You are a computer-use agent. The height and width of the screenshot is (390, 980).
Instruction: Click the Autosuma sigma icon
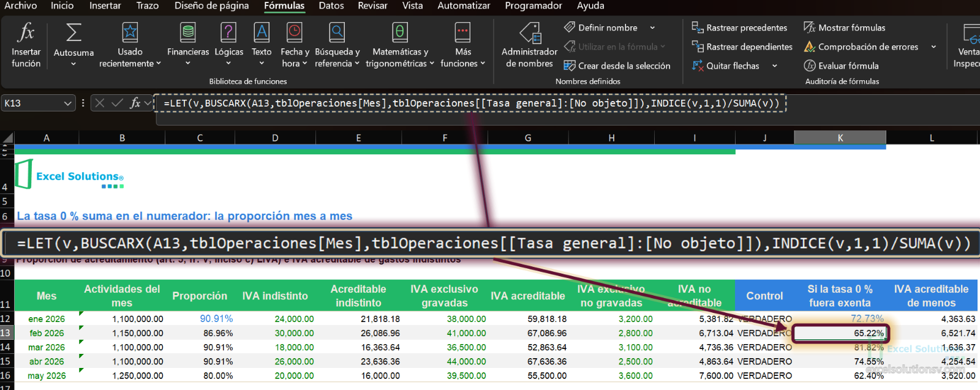tap(73, 32)
